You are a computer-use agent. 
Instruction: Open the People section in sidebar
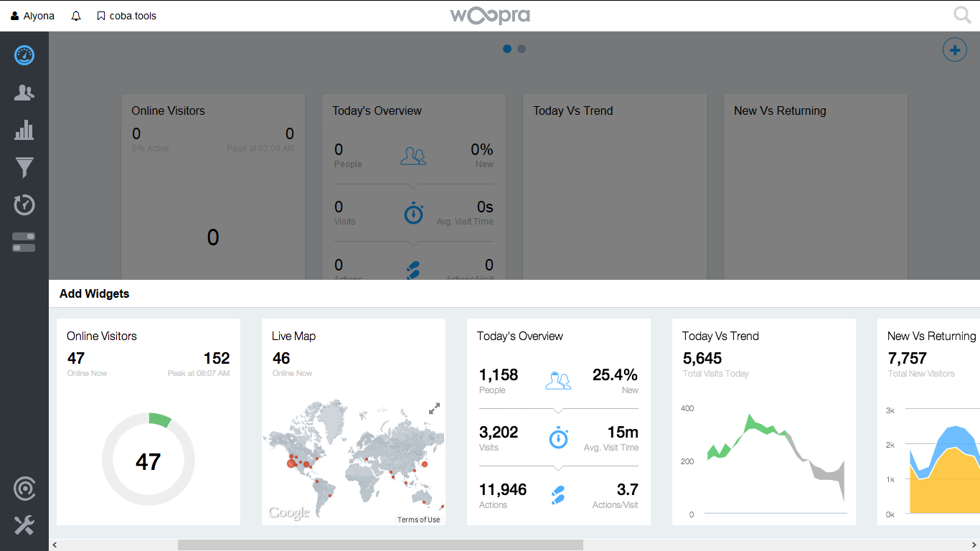tap(24, 93)
